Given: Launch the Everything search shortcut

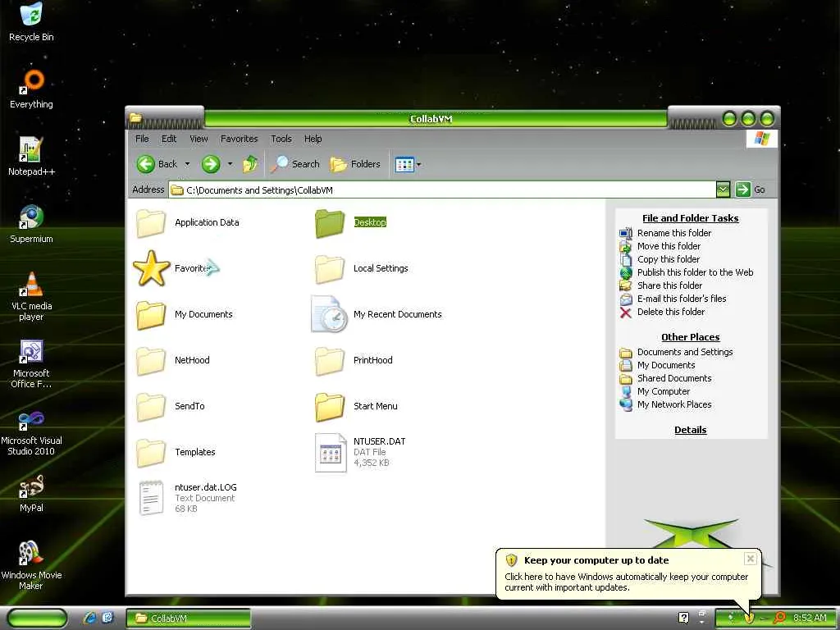Looking at the screenshot, I should 31,89.
